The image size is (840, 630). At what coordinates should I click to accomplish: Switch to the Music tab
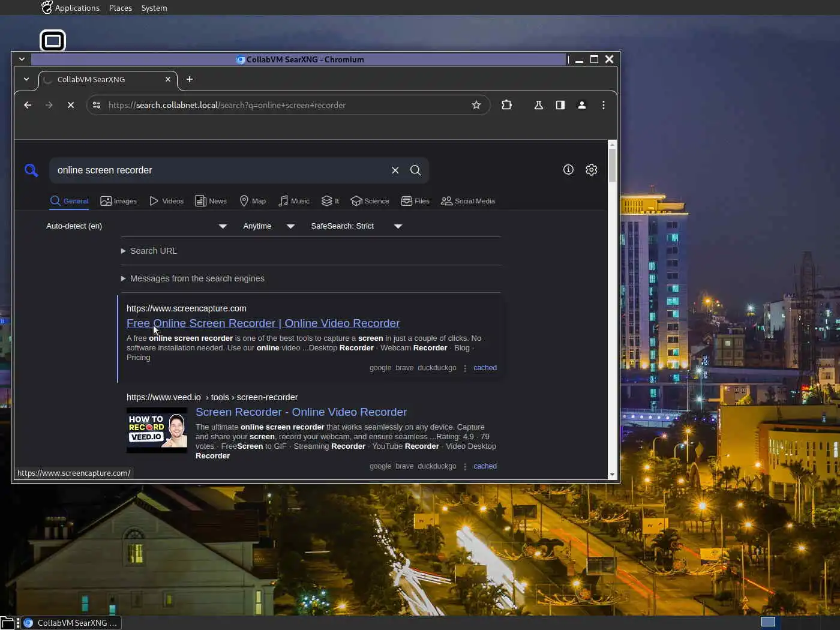(294, 201)
